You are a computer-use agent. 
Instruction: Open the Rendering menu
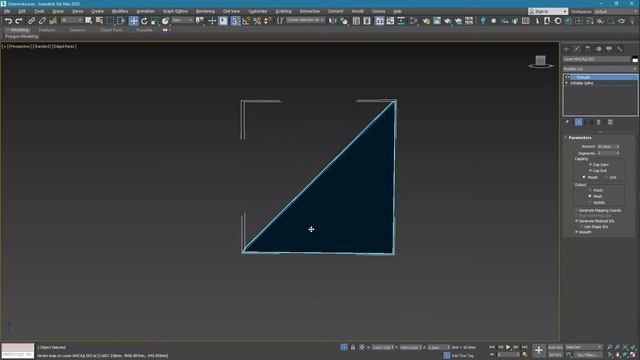click(x=205, y=11)
